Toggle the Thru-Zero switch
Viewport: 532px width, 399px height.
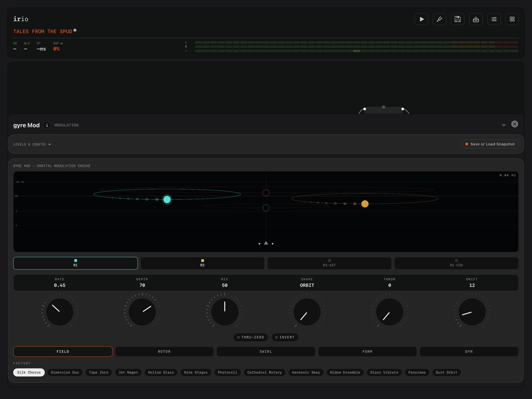pos(251,337)
